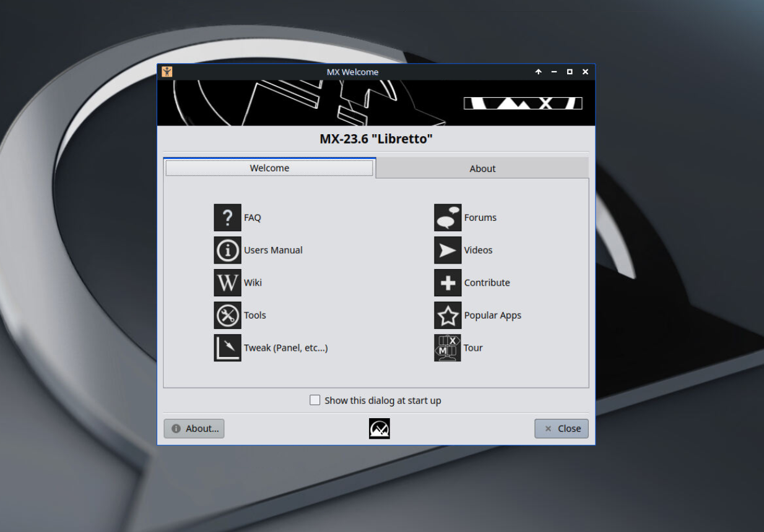This screenshot has height=532, width=764.
Task: Open Tweak using its pencil icon
Action: click(x=227, y=348)
